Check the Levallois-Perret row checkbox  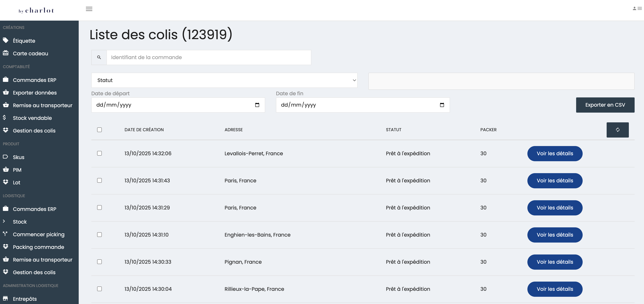point(99,153)
